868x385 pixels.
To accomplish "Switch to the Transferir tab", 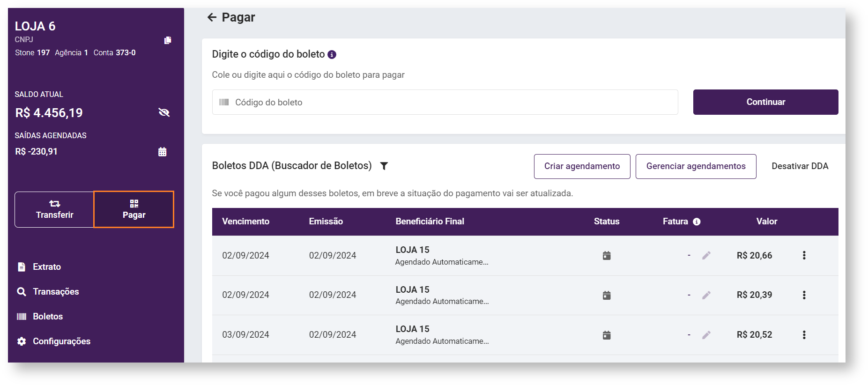I will click(54, 209).
